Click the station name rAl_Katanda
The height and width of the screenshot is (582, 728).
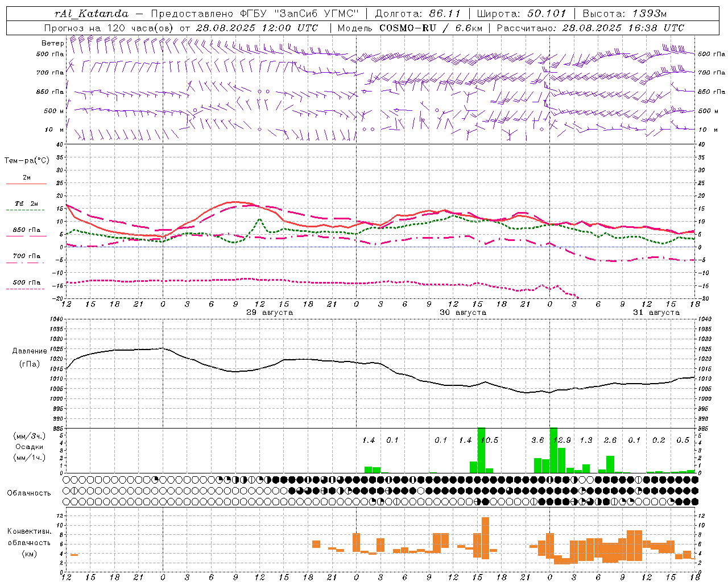(92, 14)
